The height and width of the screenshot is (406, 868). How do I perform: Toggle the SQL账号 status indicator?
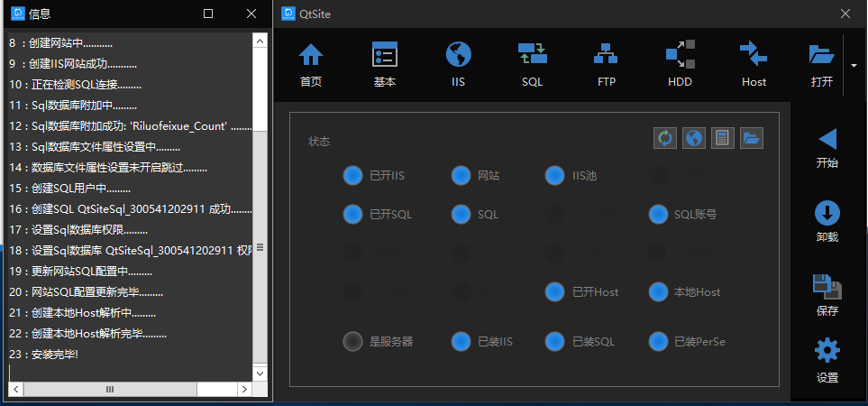coord(658,215)
